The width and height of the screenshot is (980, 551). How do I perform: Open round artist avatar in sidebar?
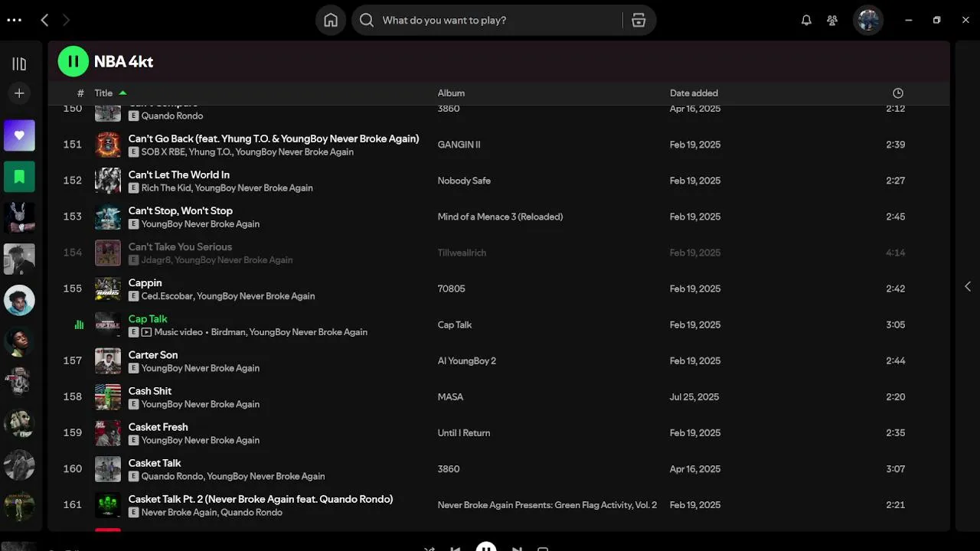[19, 301]
